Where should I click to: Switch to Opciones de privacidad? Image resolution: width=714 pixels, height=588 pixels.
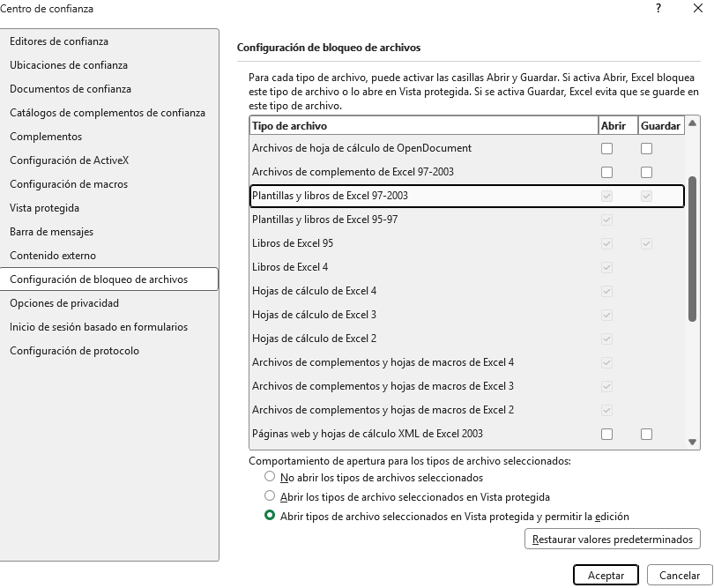point(64,303)
